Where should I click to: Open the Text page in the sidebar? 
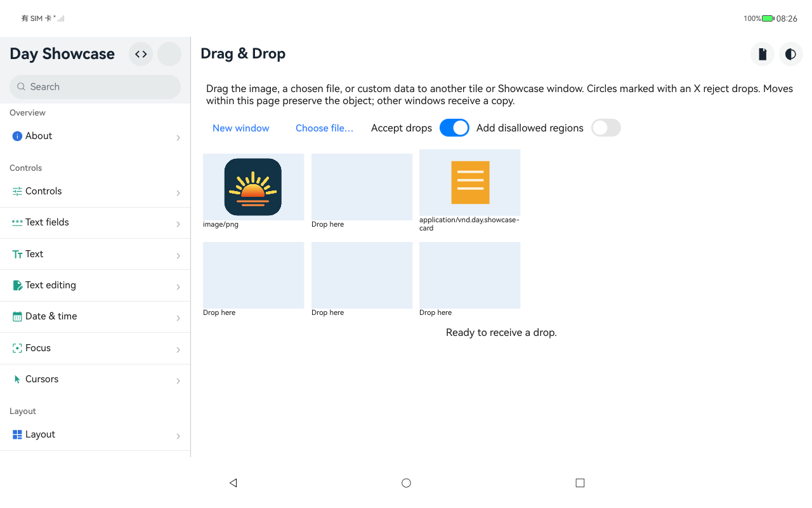[95, 254]
